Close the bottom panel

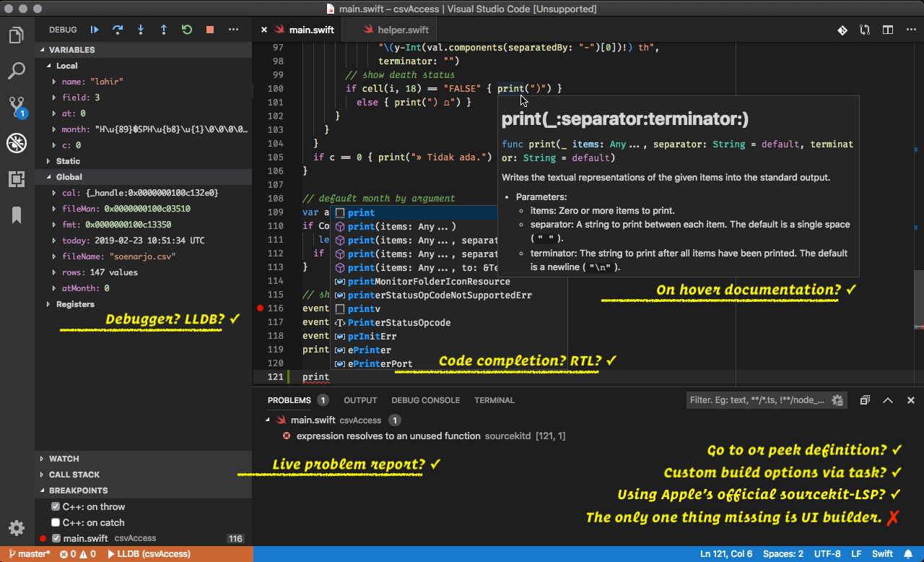pyautogui.click(x=911, y=400)
